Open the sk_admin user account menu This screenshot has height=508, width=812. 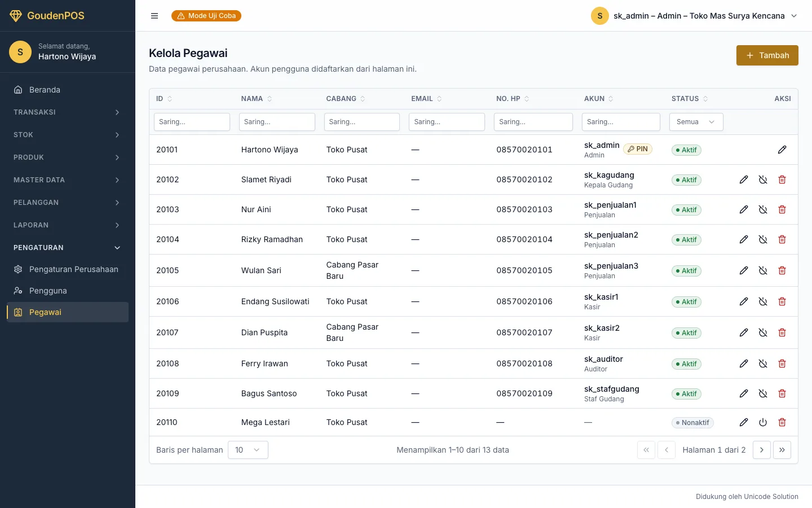click(695, 16)
